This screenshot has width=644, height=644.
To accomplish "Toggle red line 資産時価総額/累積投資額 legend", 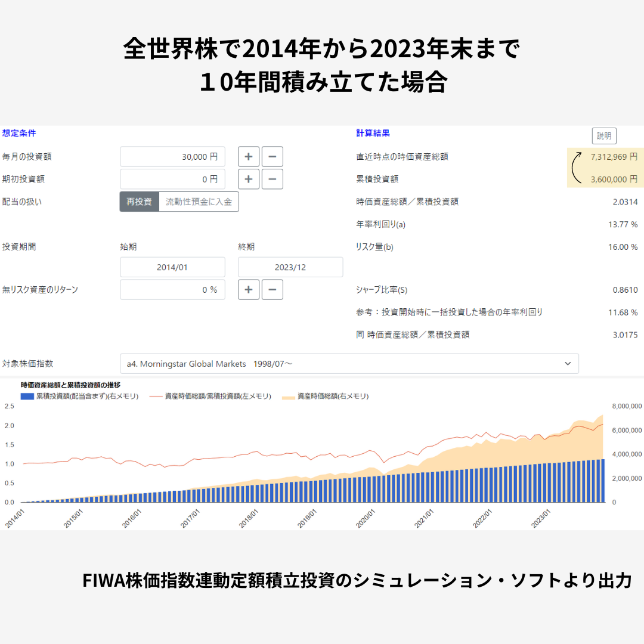I will tap(156, 396).
